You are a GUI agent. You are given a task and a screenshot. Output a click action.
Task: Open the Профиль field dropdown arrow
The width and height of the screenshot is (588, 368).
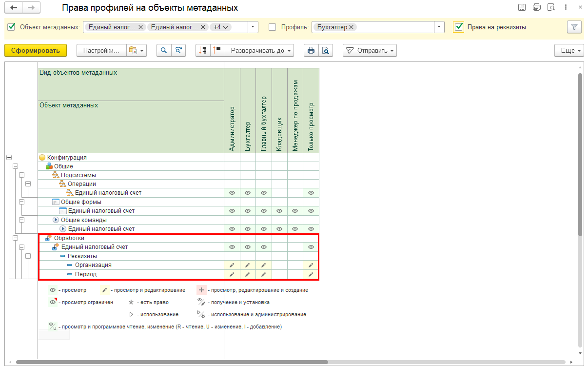click(439, 27)
